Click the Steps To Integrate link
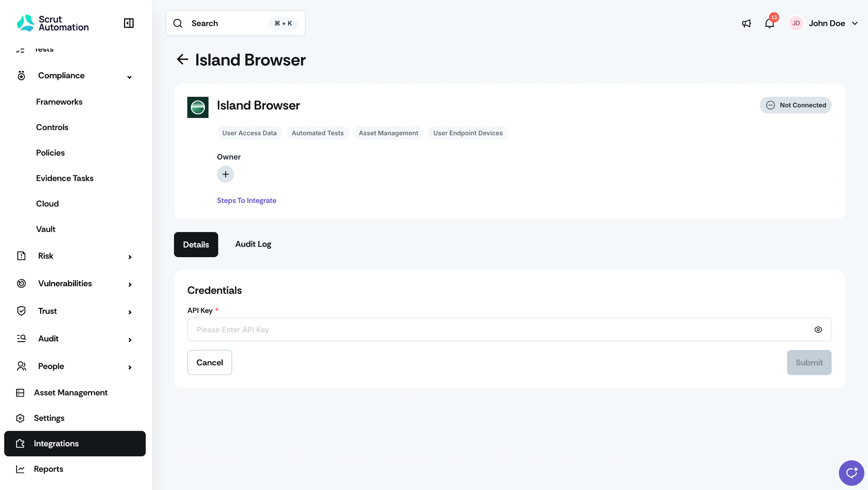This screenshot has width=868, height=490. (x=247, y=200)
